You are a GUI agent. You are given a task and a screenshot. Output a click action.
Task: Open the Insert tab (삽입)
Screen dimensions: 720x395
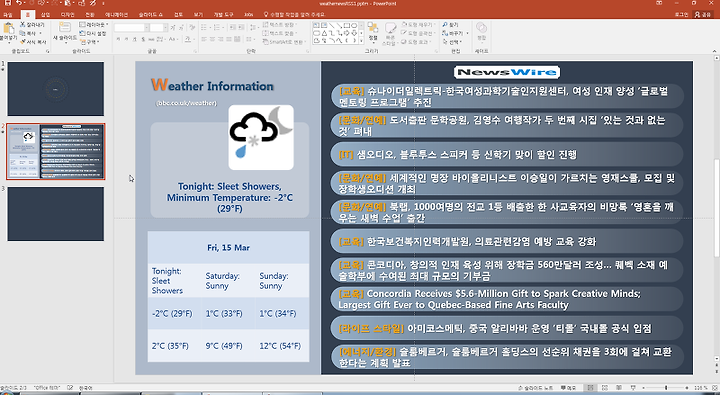click(45, 15)
